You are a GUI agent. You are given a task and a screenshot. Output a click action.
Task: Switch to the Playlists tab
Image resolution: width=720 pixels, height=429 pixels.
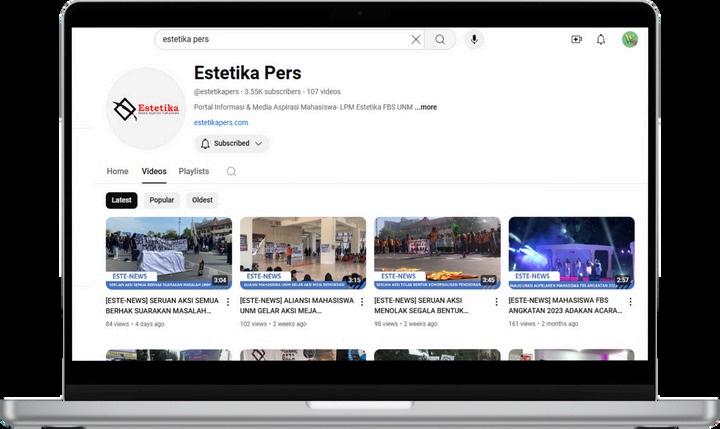(194, 171)
